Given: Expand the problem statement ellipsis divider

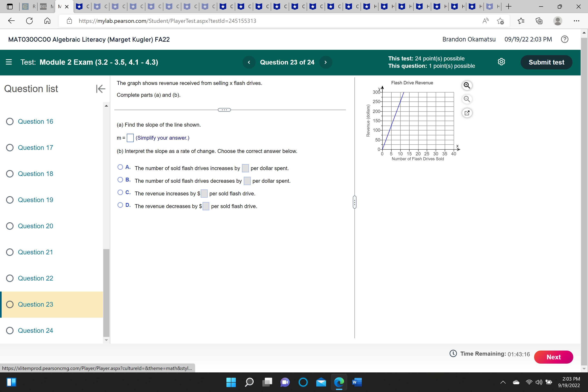Looking at the screenshot, I should point(224,110).
